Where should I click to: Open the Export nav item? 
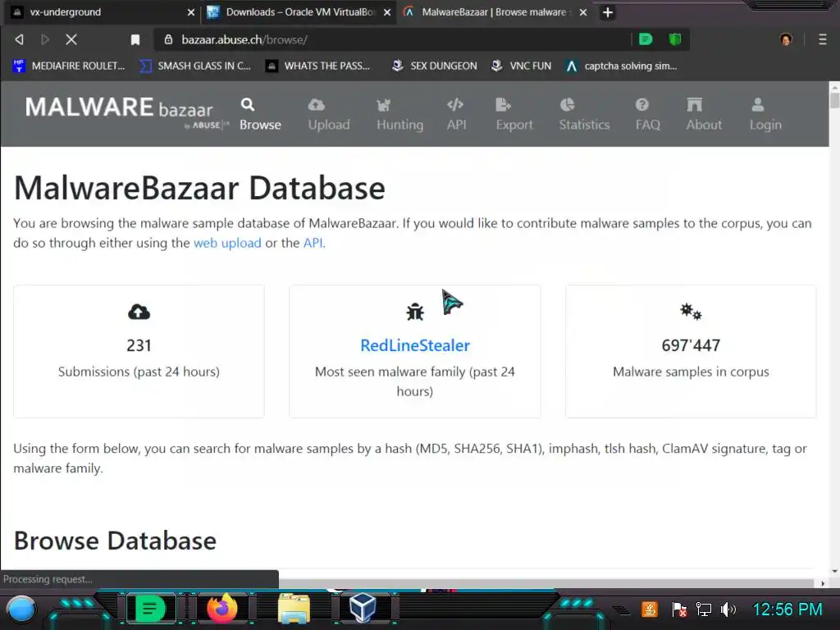[514, 114]
